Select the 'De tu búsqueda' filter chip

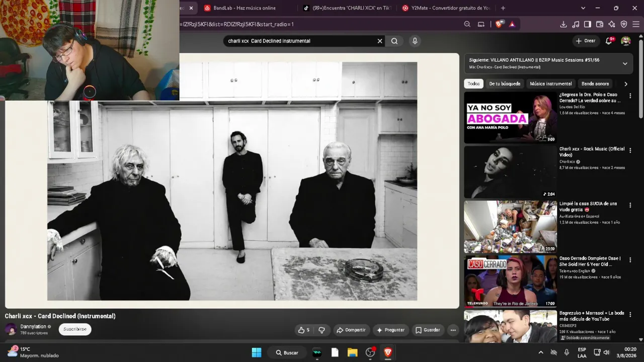pyautogui.click(x=505, y=84)
